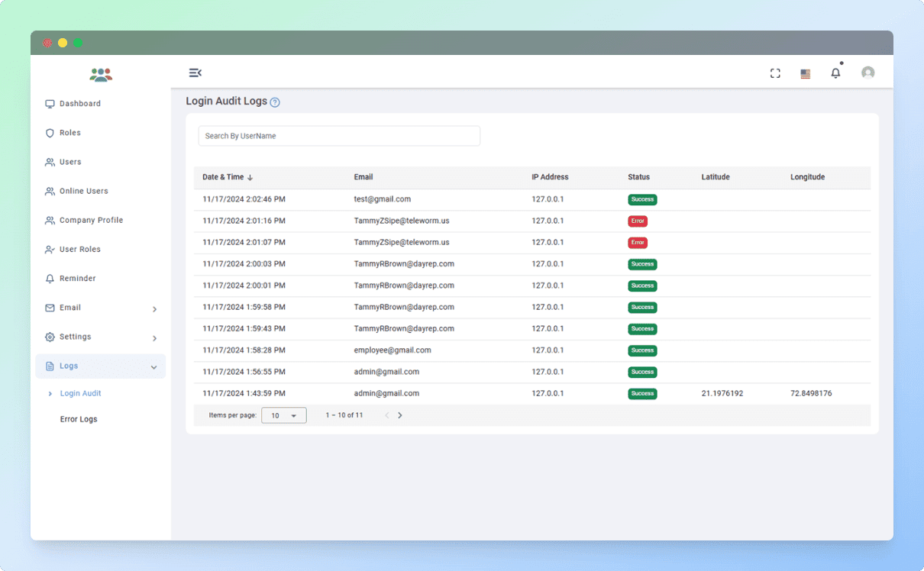Open the user profile avatar menu
924x571 pixels.
(867, 73)
